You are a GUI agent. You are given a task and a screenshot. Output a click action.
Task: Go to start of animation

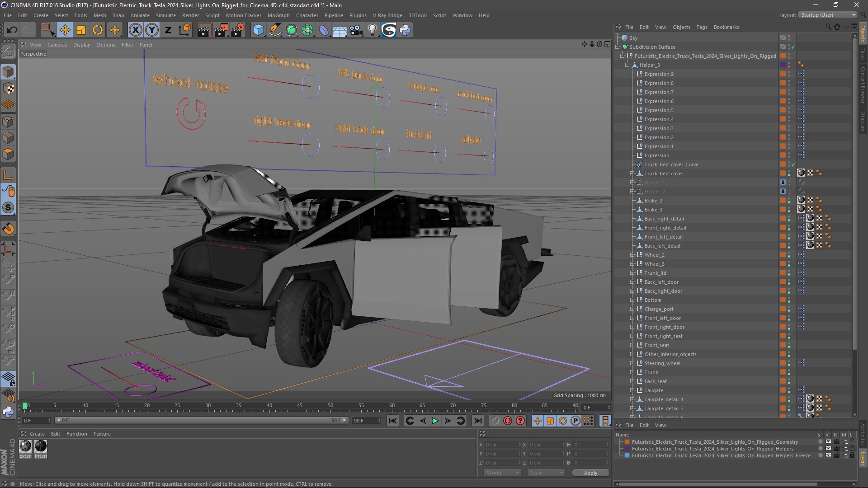click(x=393, y=421)
